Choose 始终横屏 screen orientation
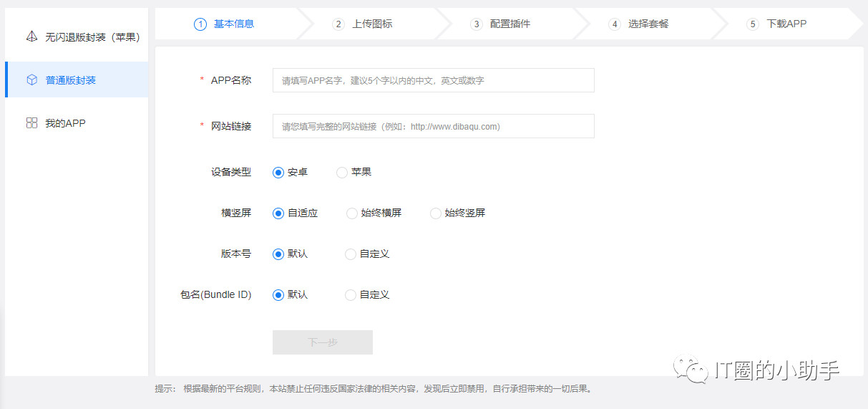This screenshot has width=868, height=409. (351, 213)
